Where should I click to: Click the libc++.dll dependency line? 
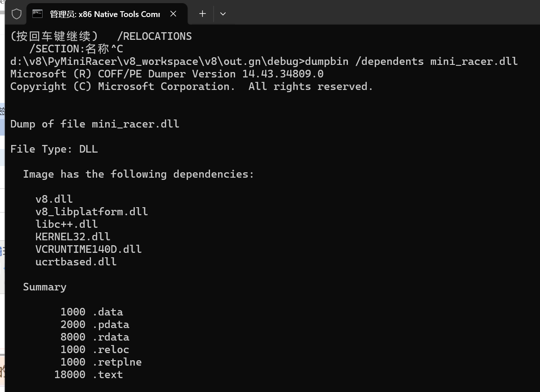click(x=66, y=224)
